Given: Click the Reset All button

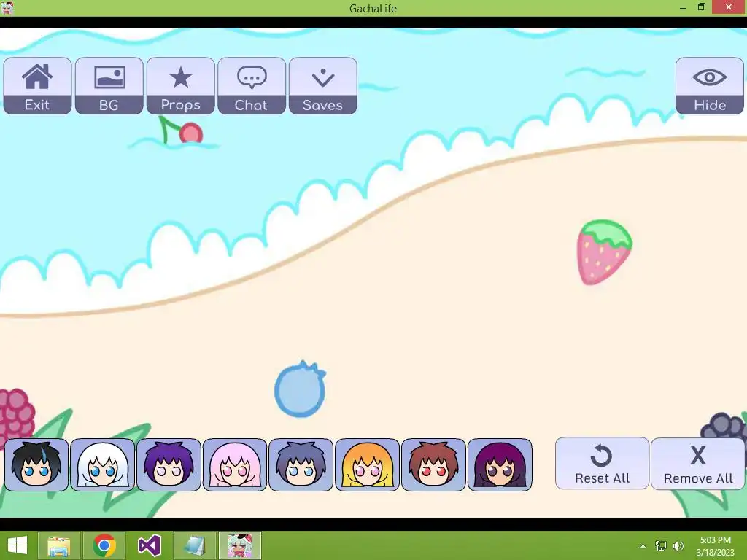Looking at the screenshot, I should tap(602, 463).
